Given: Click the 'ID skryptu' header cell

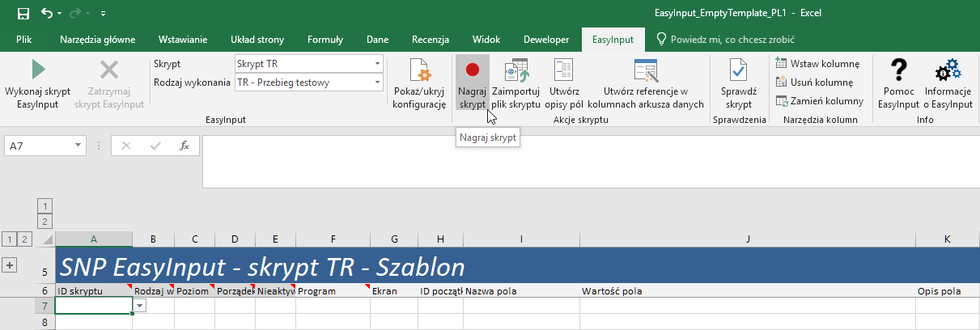Looking at the screenshot, I should [94, 290].
